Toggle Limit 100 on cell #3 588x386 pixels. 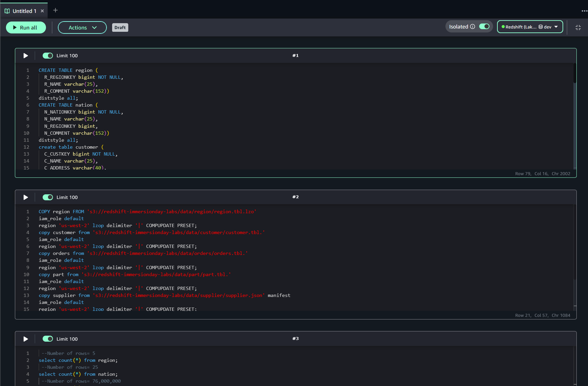(x=48, y=339)
